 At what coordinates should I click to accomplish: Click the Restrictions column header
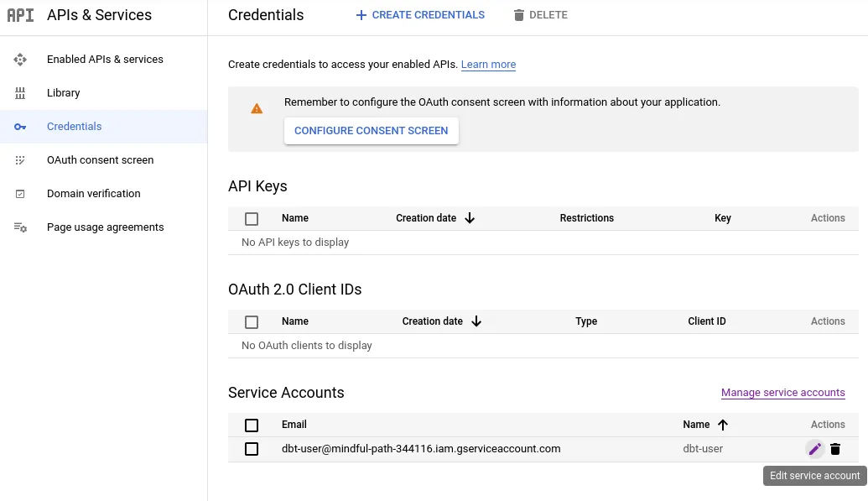click(587, 218)
